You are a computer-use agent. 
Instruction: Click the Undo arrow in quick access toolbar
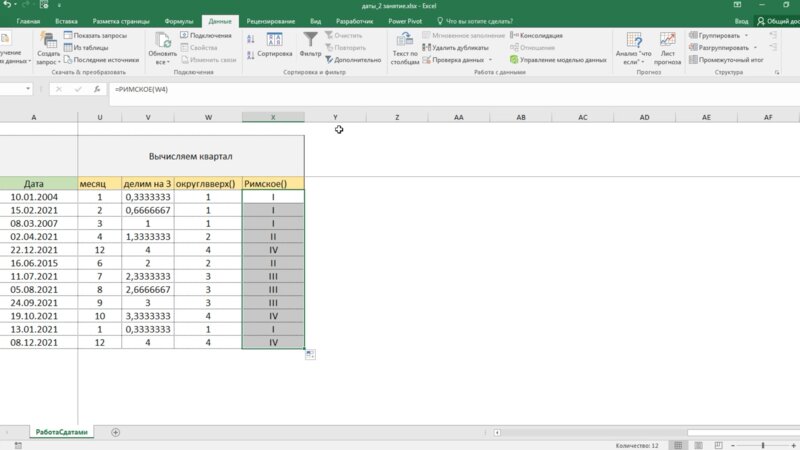tap(7, 5)
